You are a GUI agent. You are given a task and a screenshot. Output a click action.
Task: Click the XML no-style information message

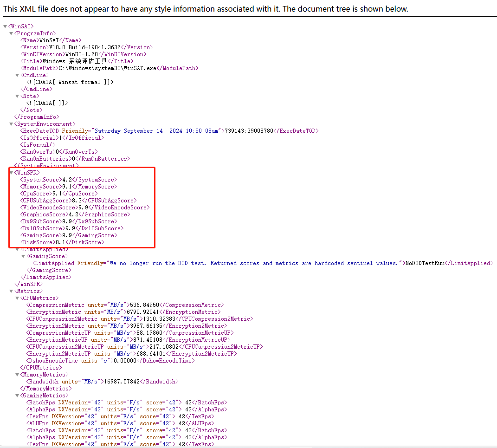[206, 9]
